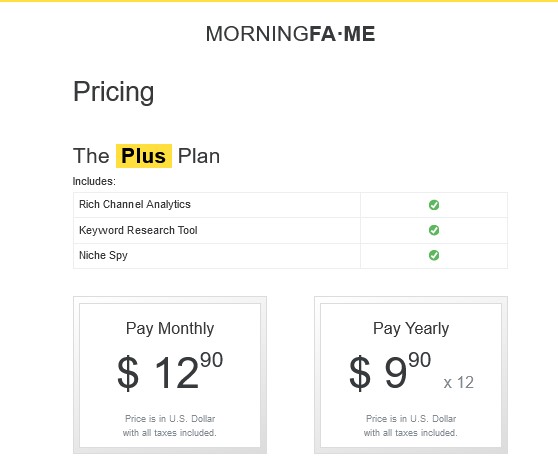558x456 pixels.
Task: Click the monthly card taxes included note
Action: 170,426
